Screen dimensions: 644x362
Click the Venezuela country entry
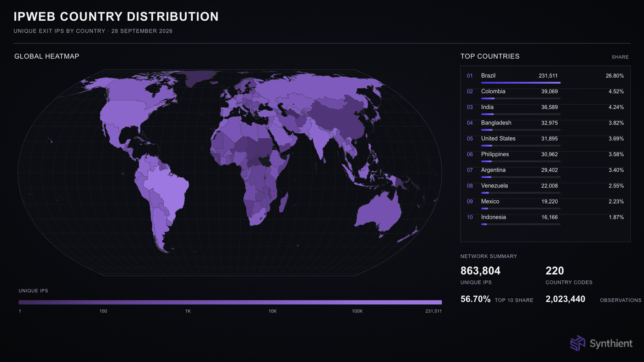[494, 186]
